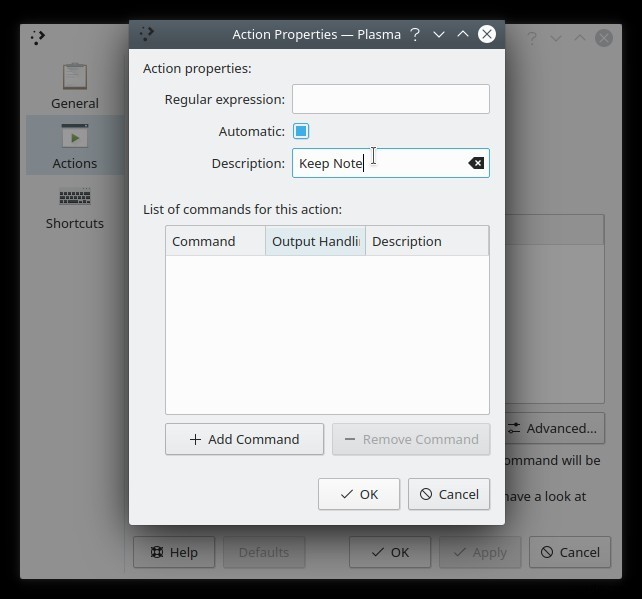
Task: Click into the Regular expression field
Action: click(391, 99)
